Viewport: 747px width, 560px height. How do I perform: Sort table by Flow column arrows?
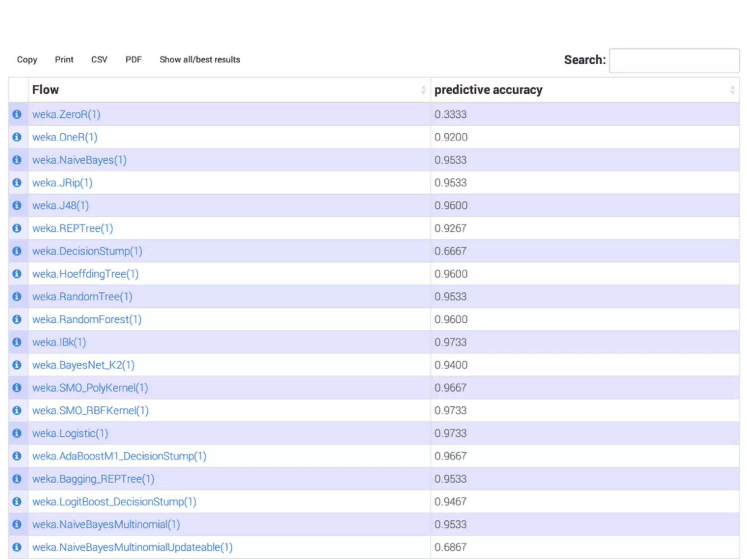[x=423, y=90]
